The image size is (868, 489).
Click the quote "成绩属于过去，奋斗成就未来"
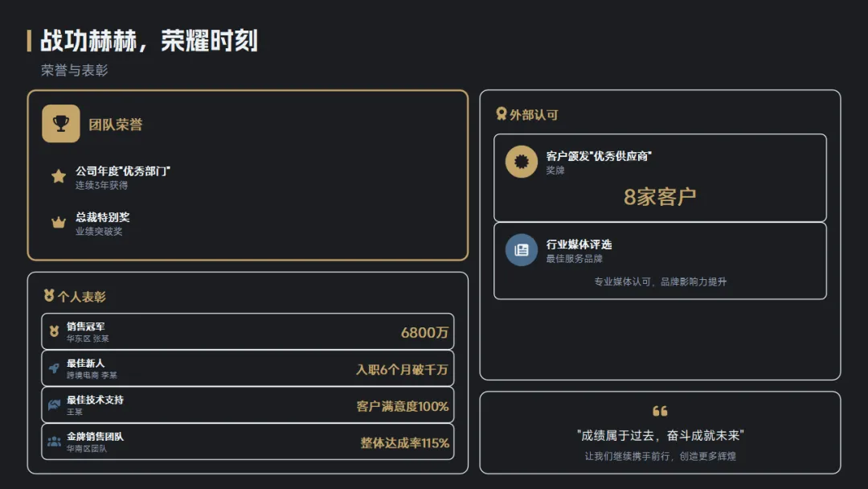(x=660, y=435)
